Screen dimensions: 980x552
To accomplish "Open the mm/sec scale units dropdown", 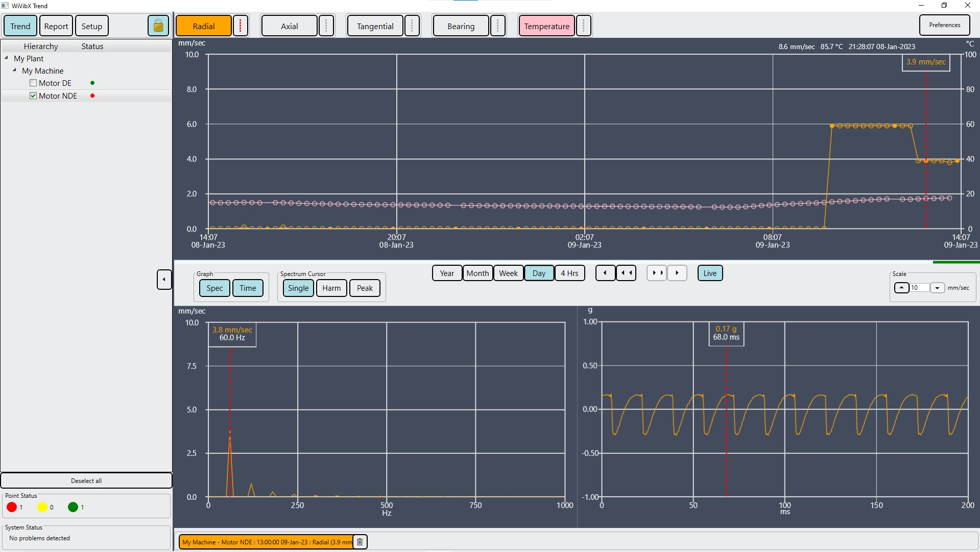I will click(938, 288).
